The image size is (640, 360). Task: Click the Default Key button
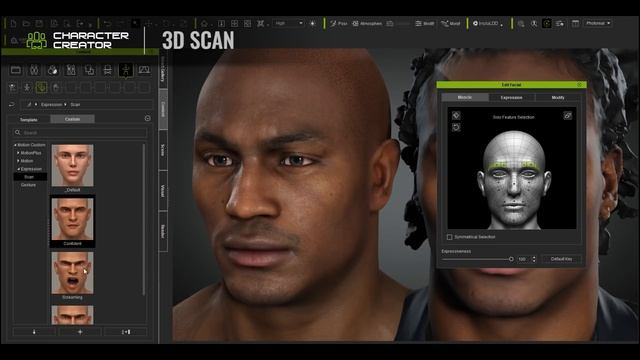click(561, 259)
